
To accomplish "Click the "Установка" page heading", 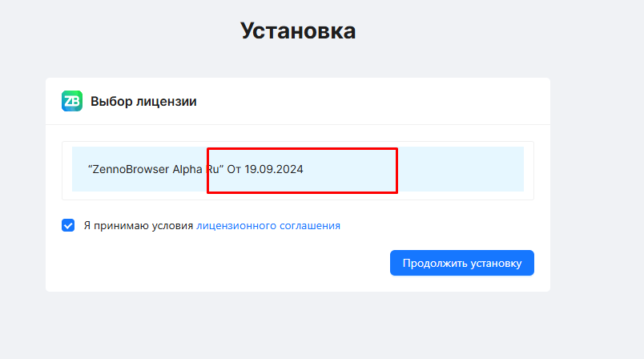I will tap(298, 30).
